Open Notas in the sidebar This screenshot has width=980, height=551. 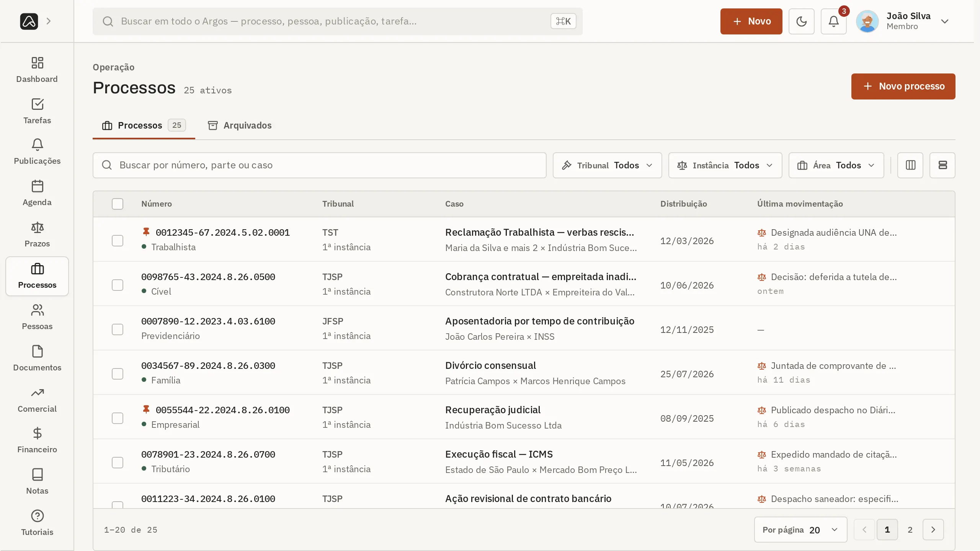pos(37,482)
